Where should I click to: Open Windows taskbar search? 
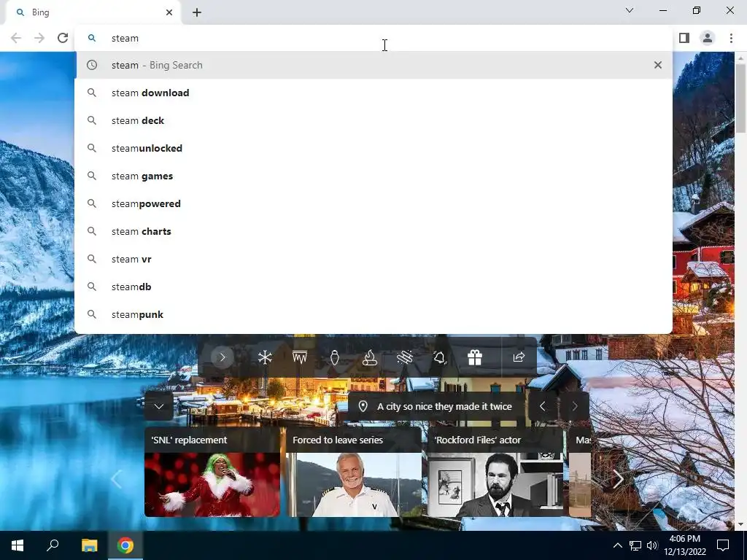click(x=53, y=545)
